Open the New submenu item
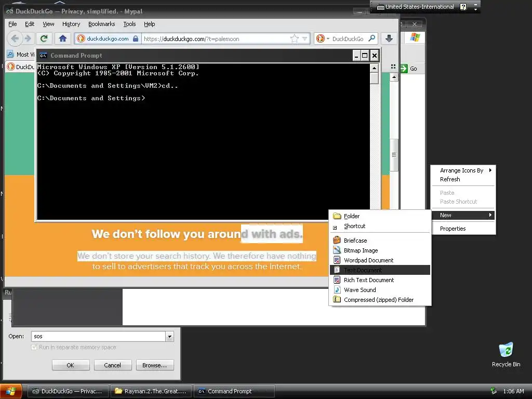This screenshot has height=399, width=532. point(463,215)
